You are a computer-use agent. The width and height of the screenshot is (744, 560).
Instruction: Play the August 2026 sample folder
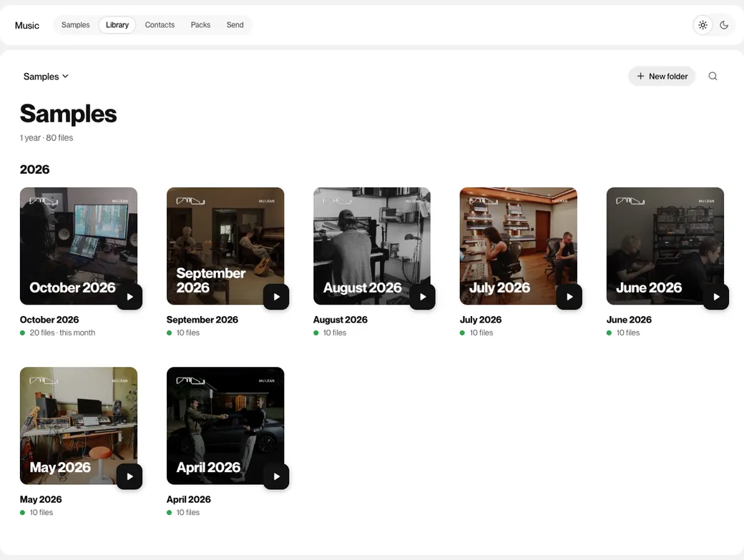pos(423,297)
